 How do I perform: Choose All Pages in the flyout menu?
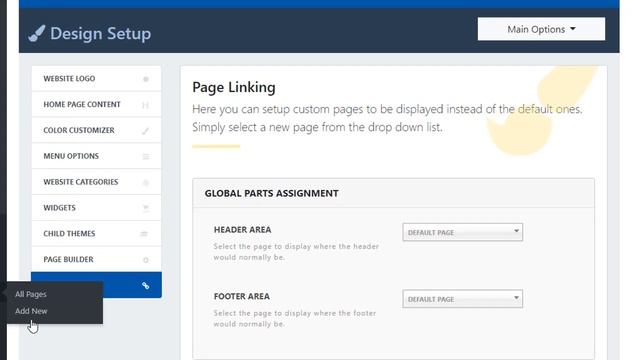[31, 294]
